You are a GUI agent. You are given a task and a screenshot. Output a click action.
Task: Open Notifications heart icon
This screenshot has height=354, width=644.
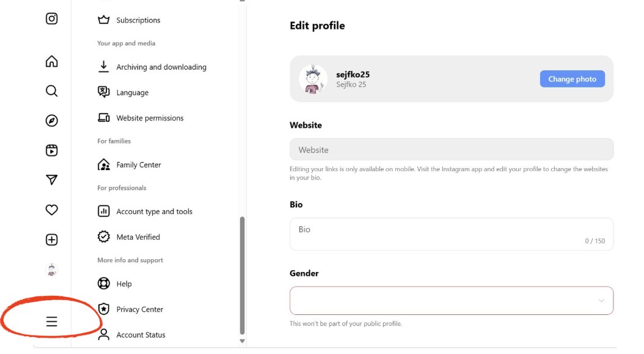[x=51, y=210]
